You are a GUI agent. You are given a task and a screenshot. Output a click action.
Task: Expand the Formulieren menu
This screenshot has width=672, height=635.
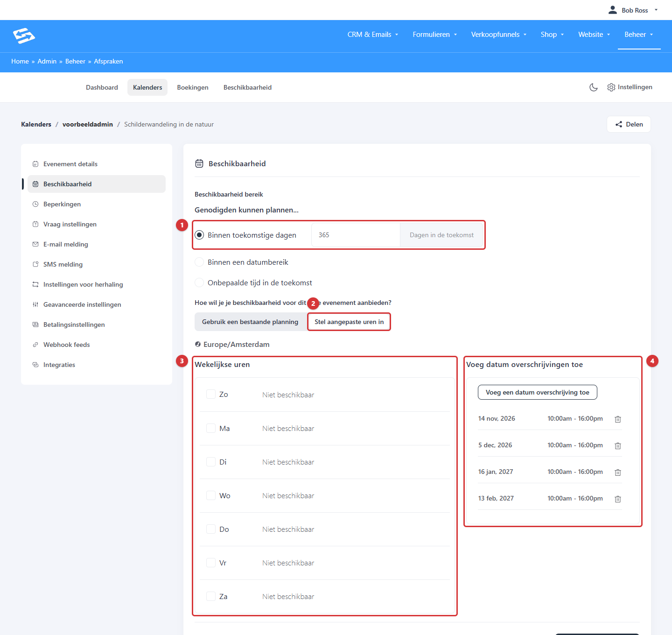click(435, 35)
